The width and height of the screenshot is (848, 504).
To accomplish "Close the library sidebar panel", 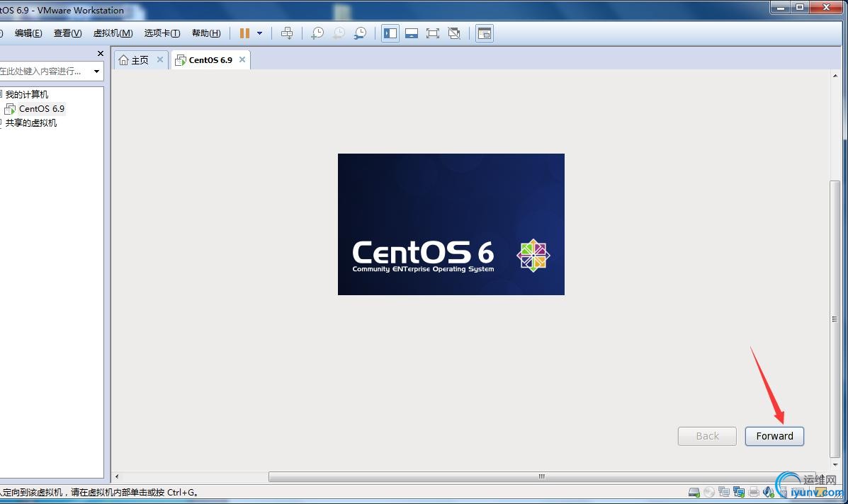I will [100, 54].
